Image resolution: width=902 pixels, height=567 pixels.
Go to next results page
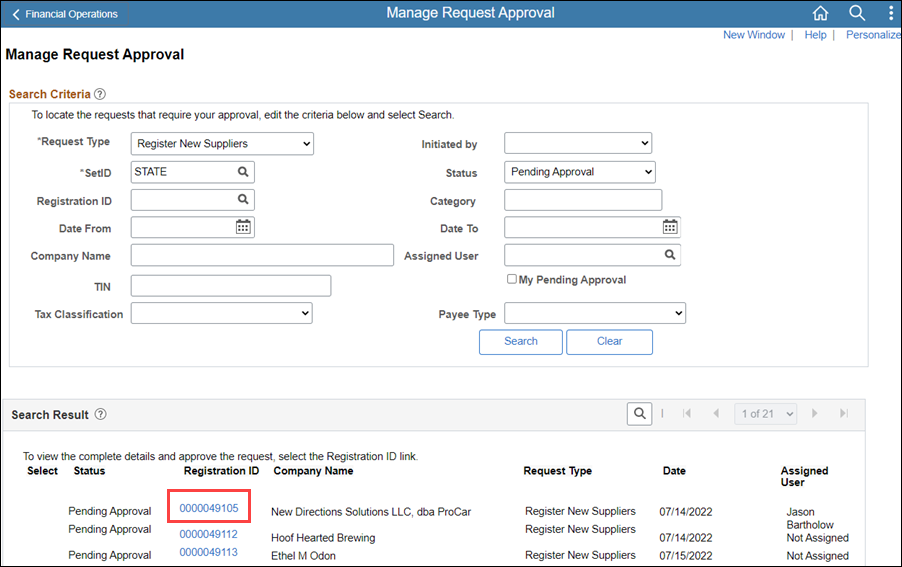[x=815, y=413]
